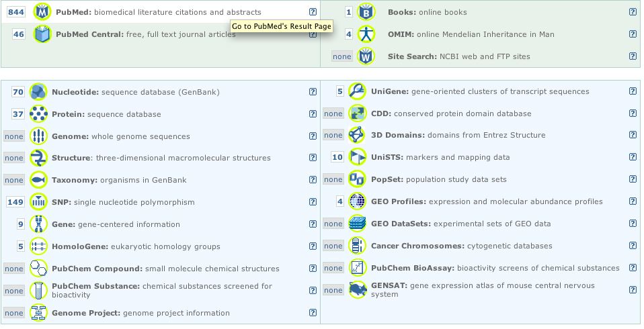644x329 pixels.
Task: Open the 5 UniGene results
Action: coord(339,91)
